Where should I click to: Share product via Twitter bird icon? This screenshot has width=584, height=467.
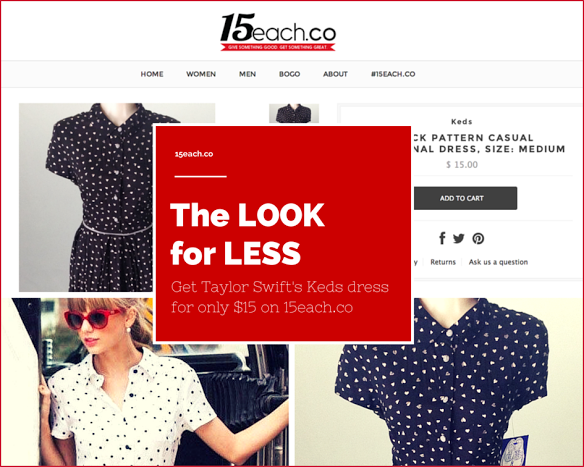(458, 238)
